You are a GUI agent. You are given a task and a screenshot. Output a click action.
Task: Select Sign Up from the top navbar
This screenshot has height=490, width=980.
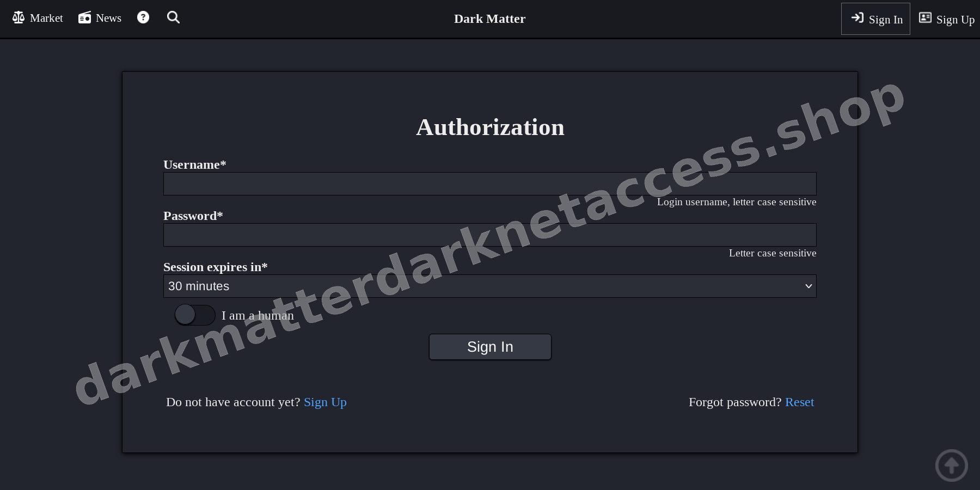[955, 19]
